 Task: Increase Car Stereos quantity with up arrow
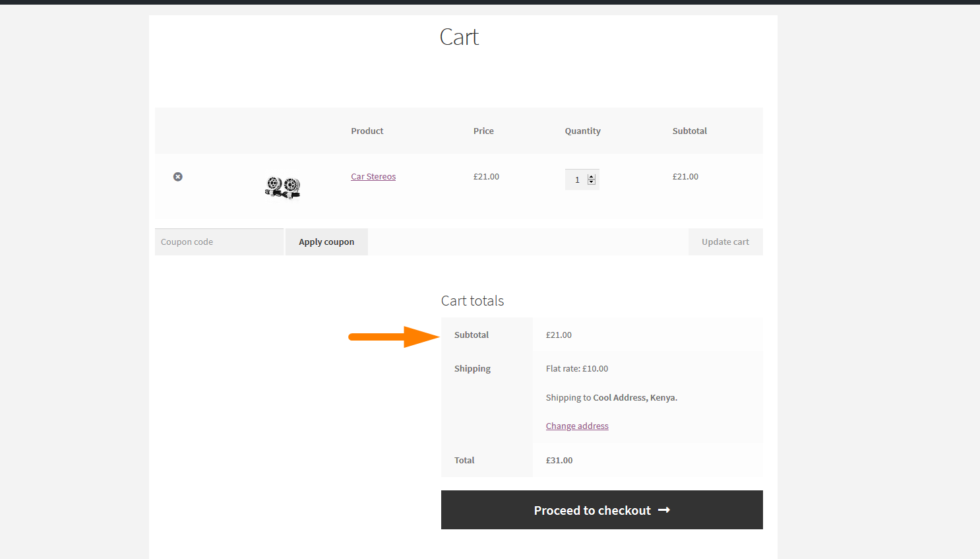click(592, 177)
